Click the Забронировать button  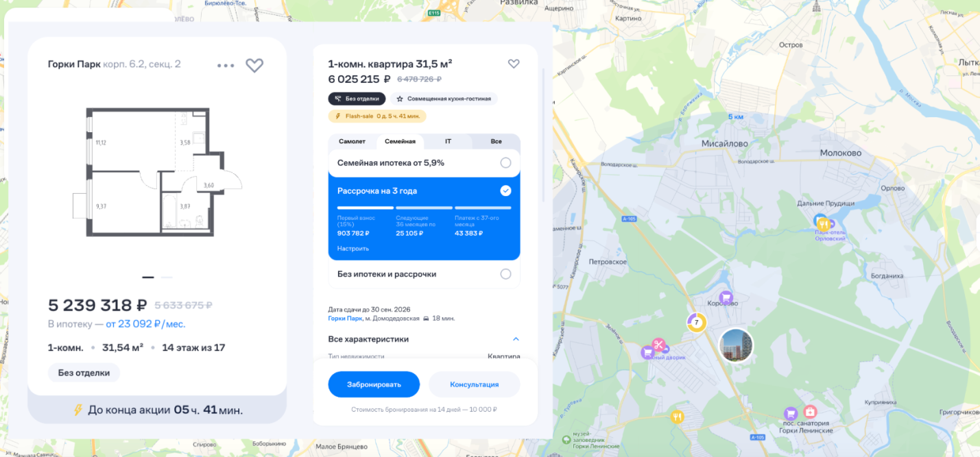point(374,384)
